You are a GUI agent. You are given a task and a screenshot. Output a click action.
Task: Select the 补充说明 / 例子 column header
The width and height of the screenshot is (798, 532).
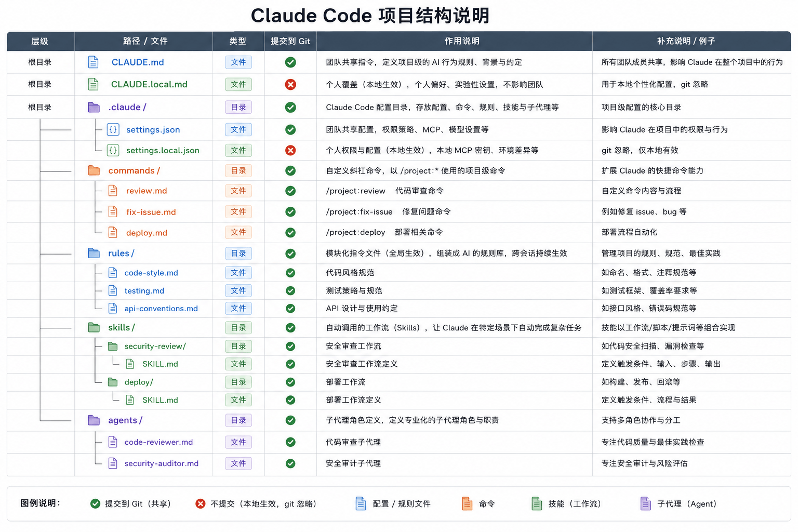point(691,41)
